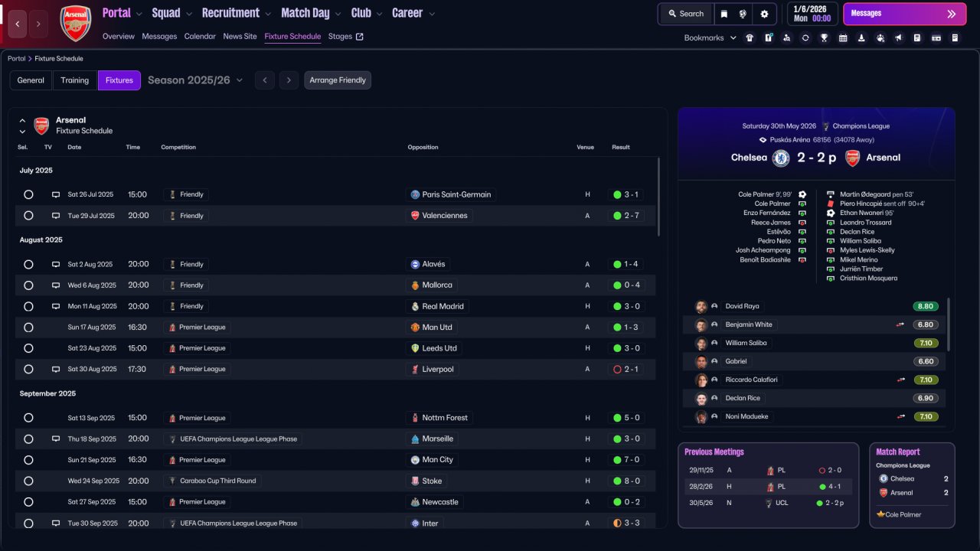Open the world globe icon in the top bar
The image size is (980, 551).
(743, 14)
